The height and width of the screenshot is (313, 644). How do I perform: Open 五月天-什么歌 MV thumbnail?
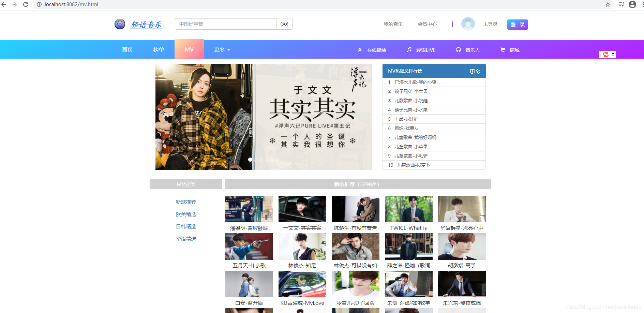pos(249,247)
